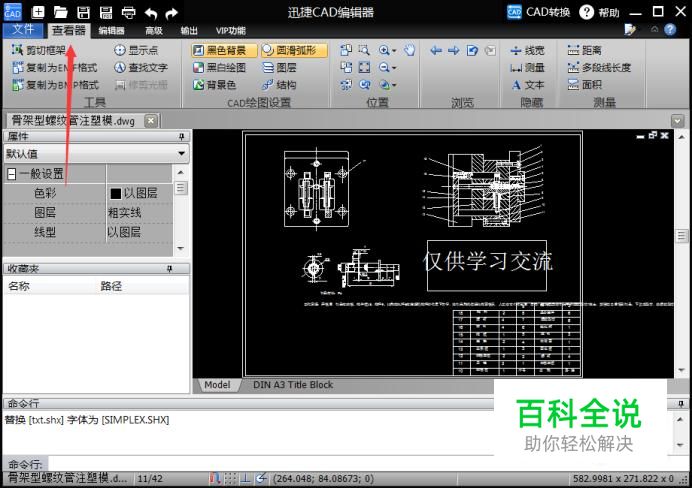Viewport: 692px width, 488px height.
Task: Toggle the ortho icon in status bar
Action: coord(246,478)
